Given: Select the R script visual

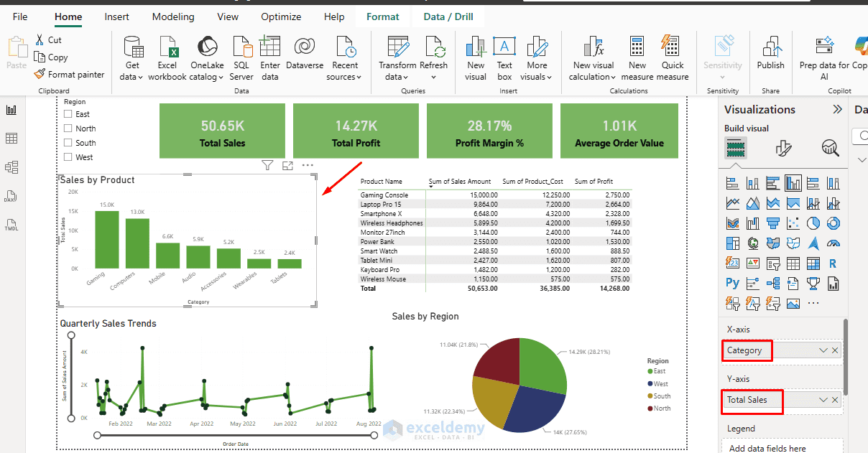Looking at the screenshot, I should [x=834, y=263].
